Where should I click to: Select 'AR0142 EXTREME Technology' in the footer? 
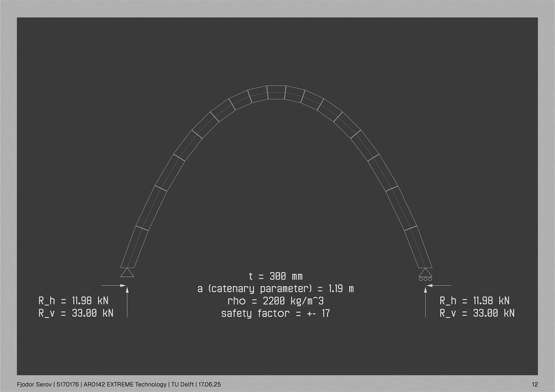[x=125, y=384]
